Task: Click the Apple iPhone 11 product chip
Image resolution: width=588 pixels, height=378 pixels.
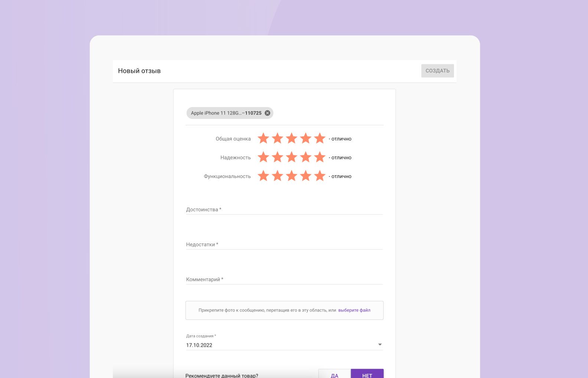Action: (226, 113)
